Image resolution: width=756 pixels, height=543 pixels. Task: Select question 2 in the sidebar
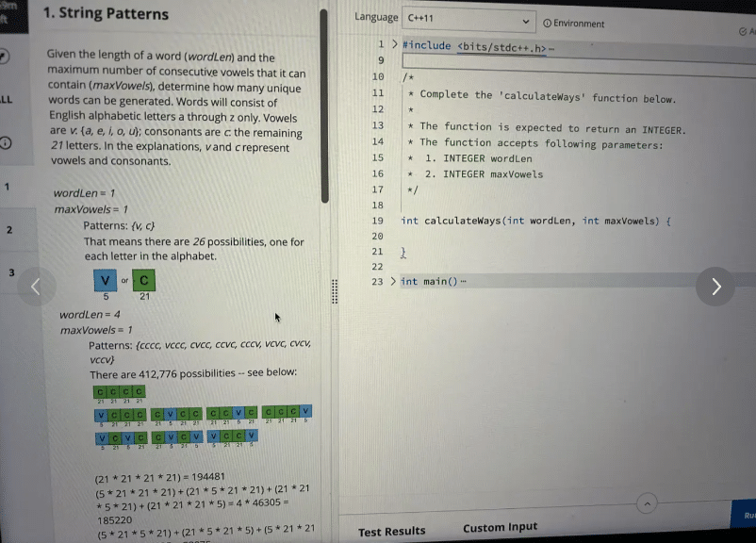click(9, 230)
